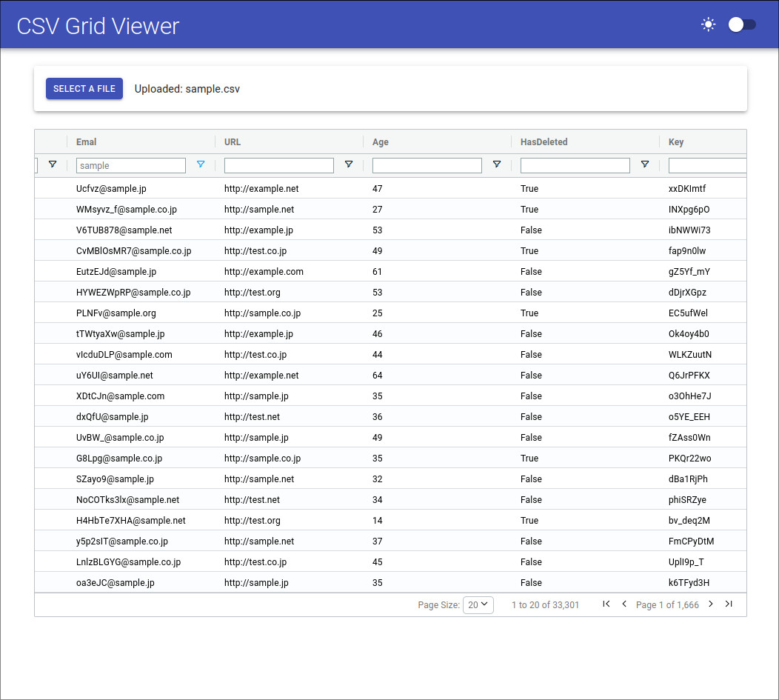Focus the URL filter text field
Screen dimensions: 779x700
click(279, 165)
